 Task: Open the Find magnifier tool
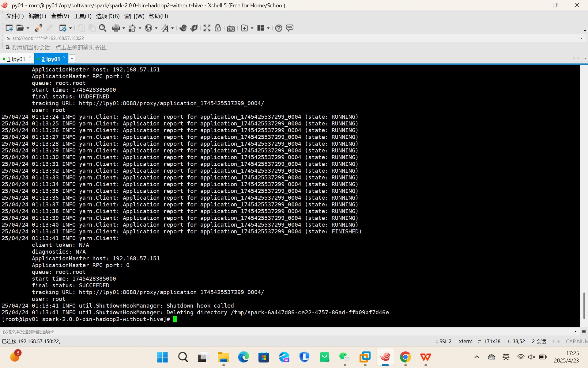click(x=103, y=28)
